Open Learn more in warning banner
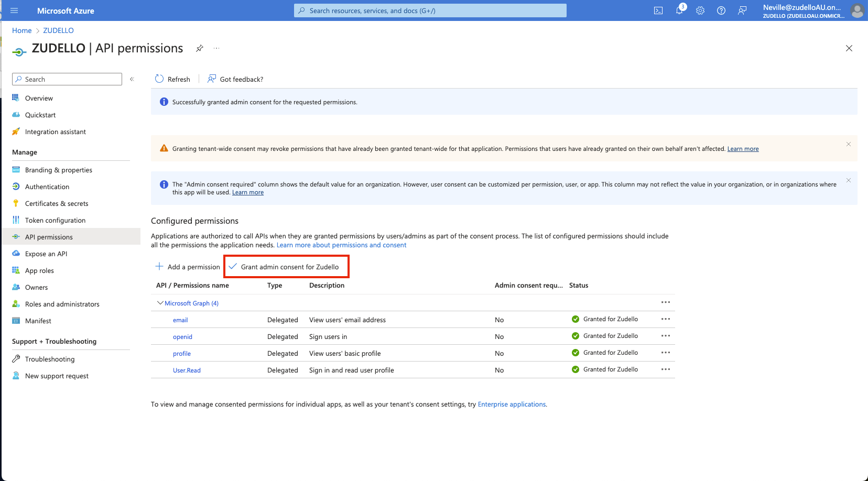 (x=743, y=149)
